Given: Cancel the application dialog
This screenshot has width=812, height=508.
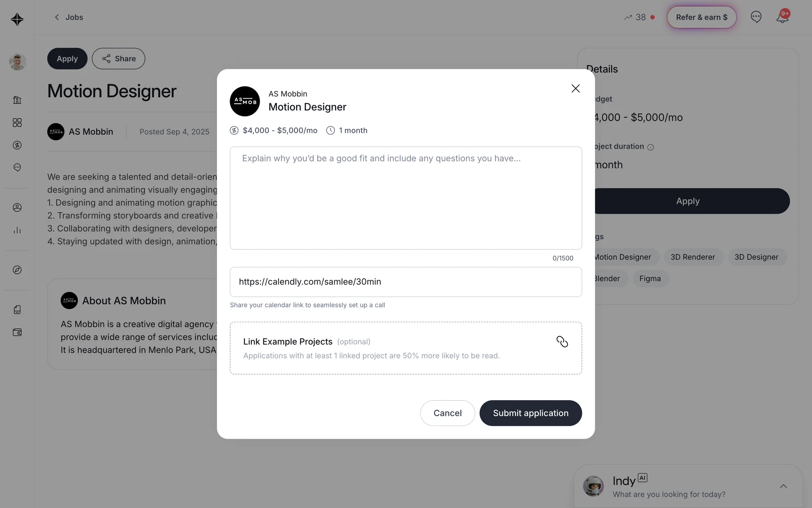Looking at the screenshot, I should tap(447, 413).
